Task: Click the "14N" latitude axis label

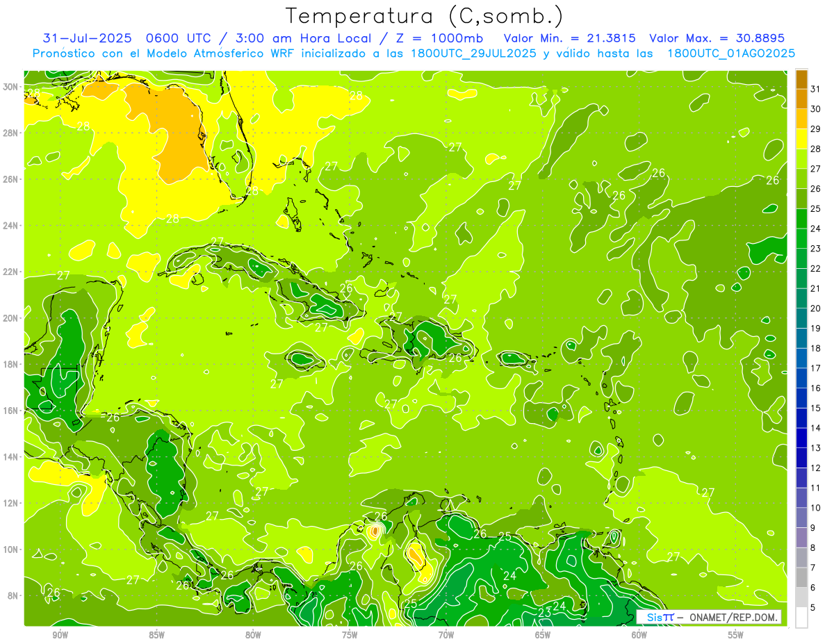Action: (x=10, y=457)
